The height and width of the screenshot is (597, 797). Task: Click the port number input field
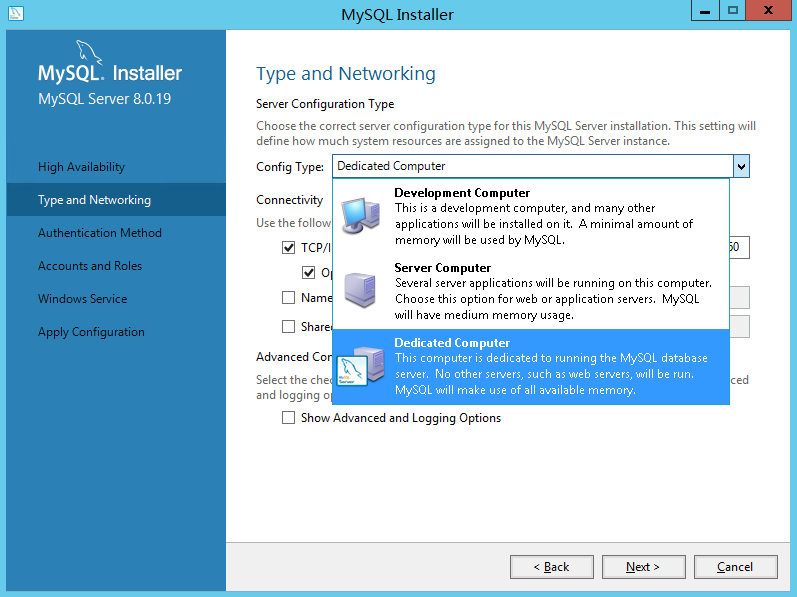pyautogui.click(x=739, y=247)
